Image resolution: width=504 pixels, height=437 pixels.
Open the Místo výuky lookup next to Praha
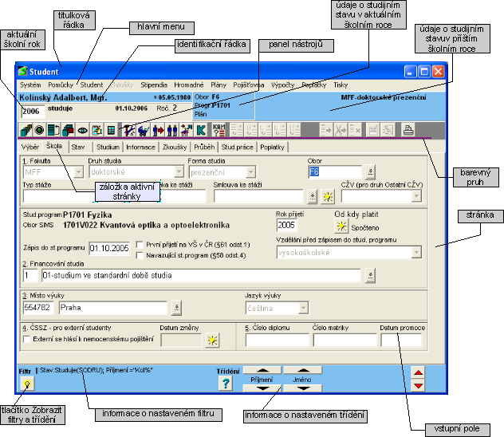pos(177,307)
